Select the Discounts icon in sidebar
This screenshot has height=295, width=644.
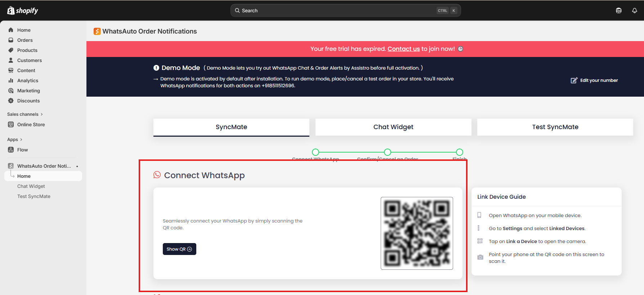[x=11, y=101]
